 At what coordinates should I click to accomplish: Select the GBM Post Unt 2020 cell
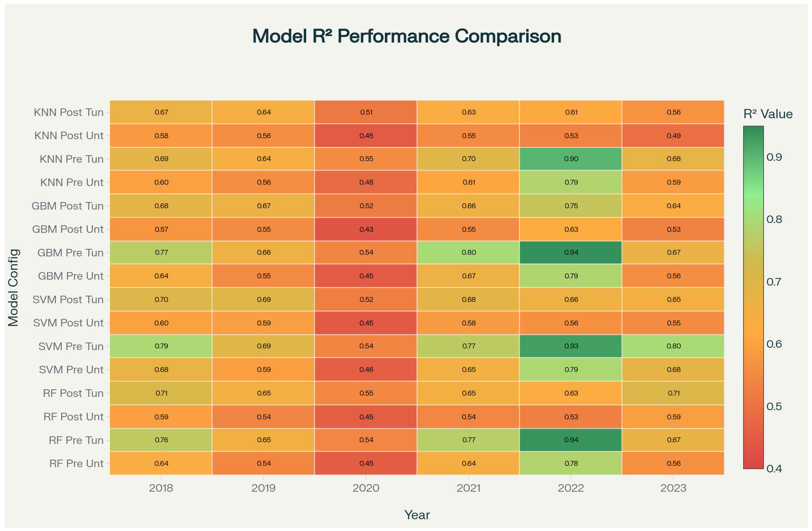click(366, 229)
